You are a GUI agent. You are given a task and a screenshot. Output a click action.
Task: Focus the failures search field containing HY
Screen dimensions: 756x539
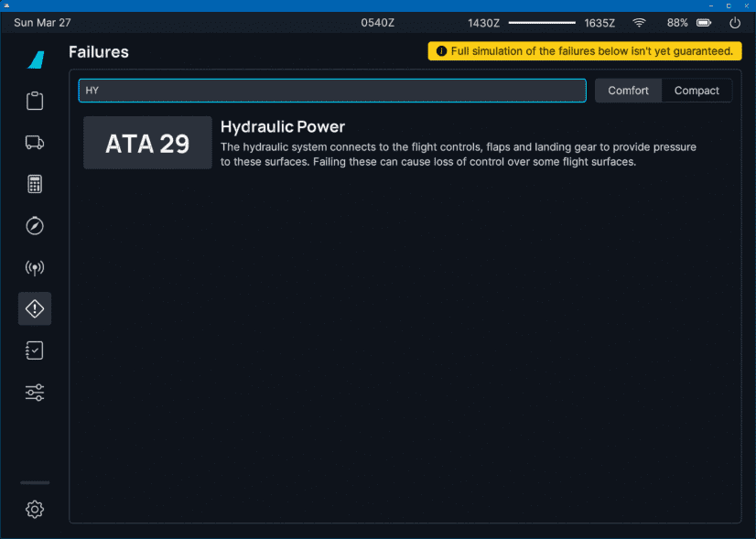331,91
